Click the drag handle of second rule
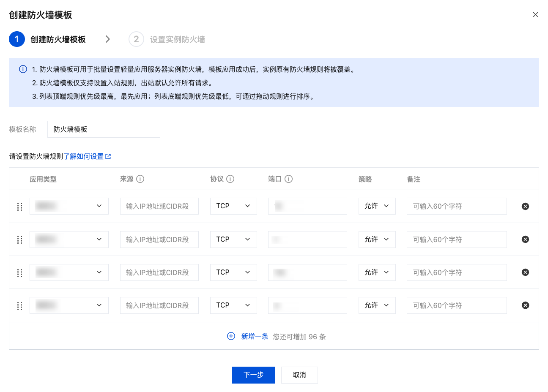Screen dimensions: 548x392 19,240
